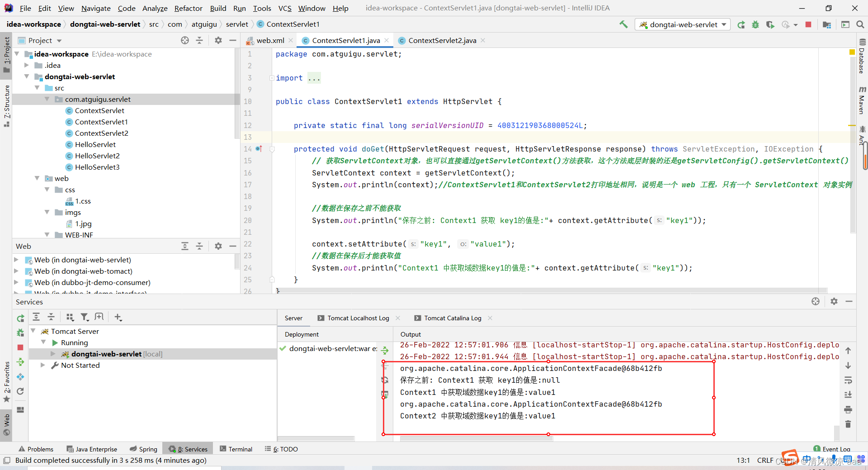Open Web panel settings gear
This screenshot has height=470, width=868.
[218, 246]
